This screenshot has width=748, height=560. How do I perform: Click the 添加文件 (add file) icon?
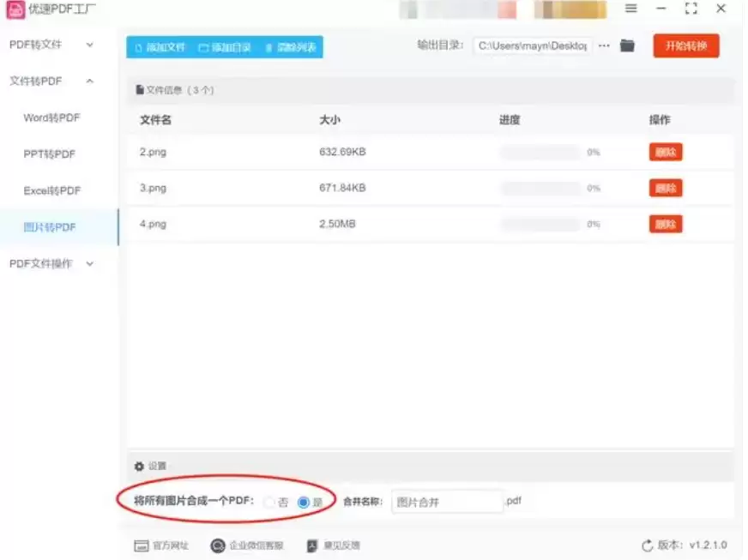[138, 48]
